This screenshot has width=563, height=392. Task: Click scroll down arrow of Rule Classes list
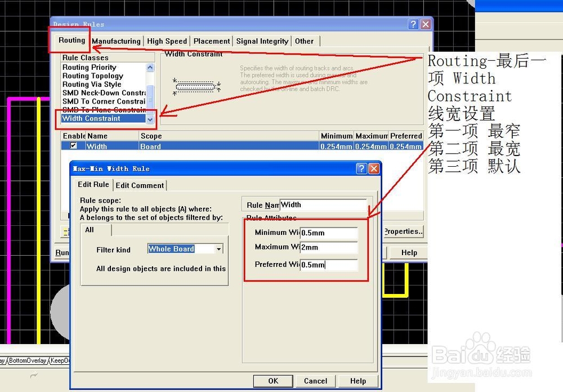150,119
